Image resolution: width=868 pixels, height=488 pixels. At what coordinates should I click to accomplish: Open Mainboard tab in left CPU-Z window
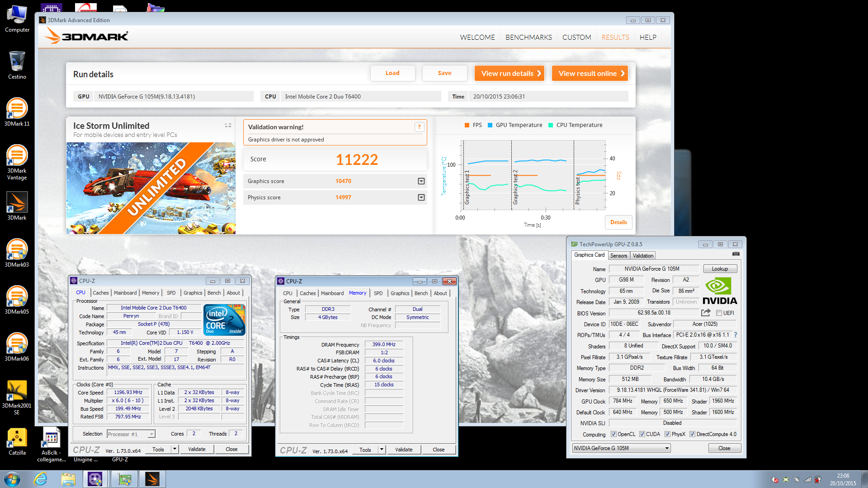125,293
